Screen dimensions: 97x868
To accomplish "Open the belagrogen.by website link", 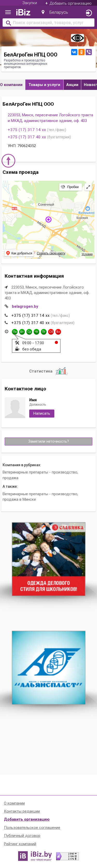I will click(x=25, y=306).
